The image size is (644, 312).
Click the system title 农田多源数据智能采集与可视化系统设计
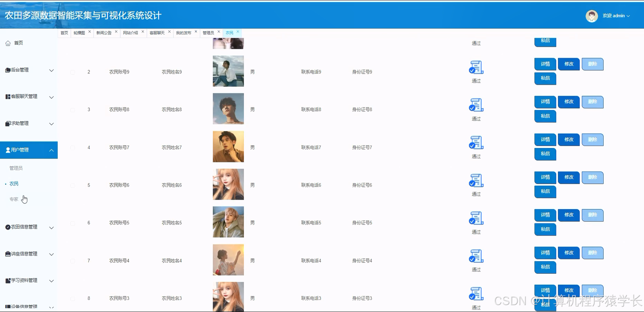coord(83,16)
